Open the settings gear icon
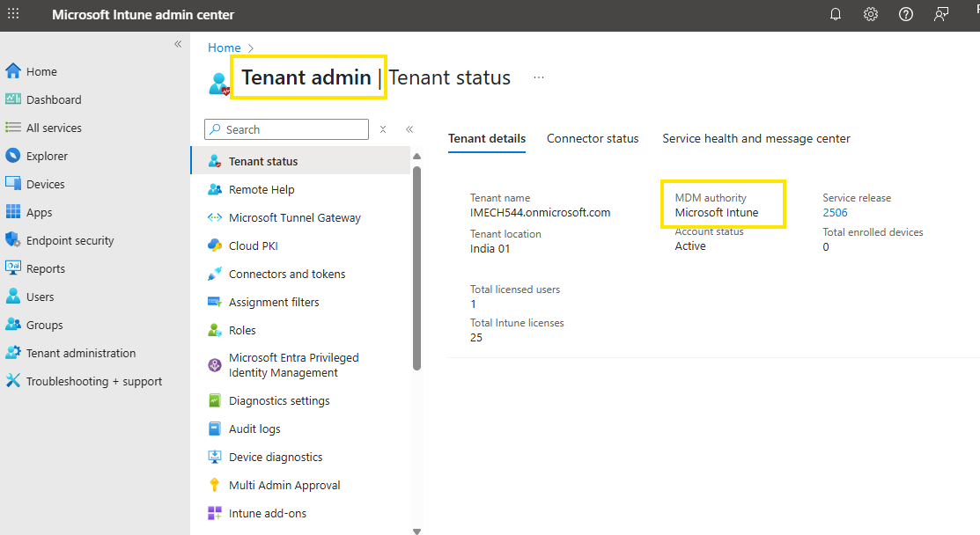 pos(870,14)
